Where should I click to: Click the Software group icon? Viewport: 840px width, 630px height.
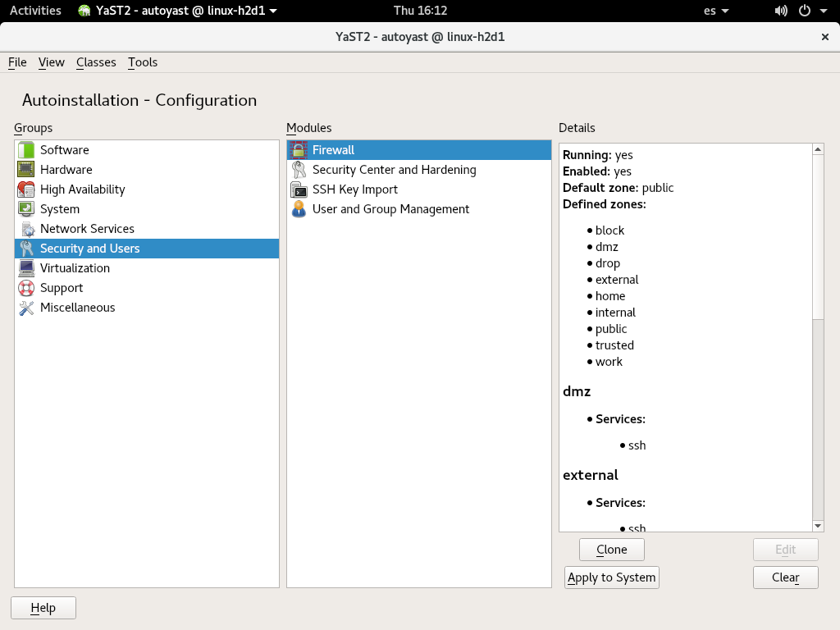26,150
